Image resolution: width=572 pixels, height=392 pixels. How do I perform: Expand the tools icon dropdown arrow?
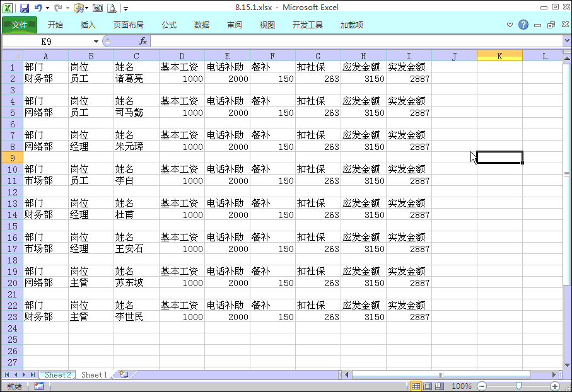pos(87,8)
